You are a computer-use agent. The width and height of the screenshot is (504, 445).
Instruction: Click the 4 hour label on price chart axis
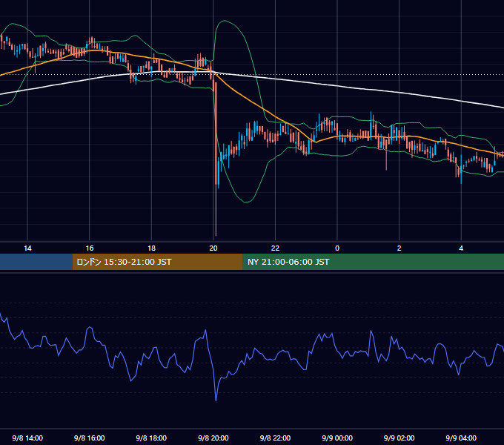click(x=461, y=248)
